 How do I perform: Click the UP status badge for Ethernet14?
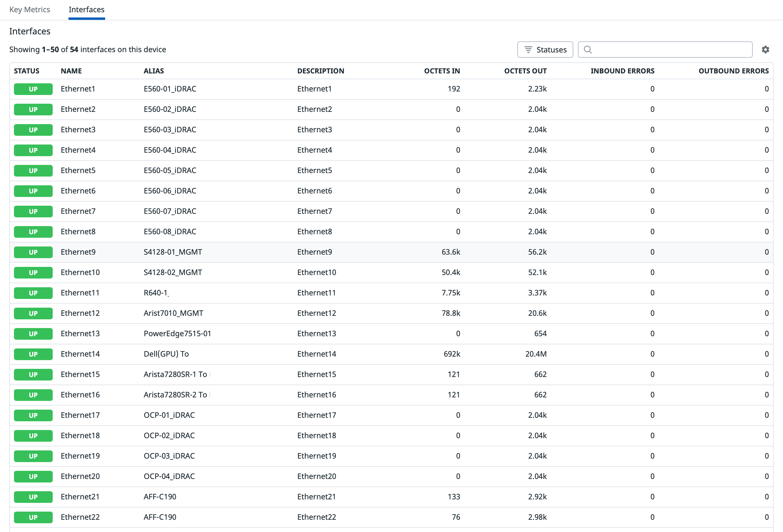[33, 354]
